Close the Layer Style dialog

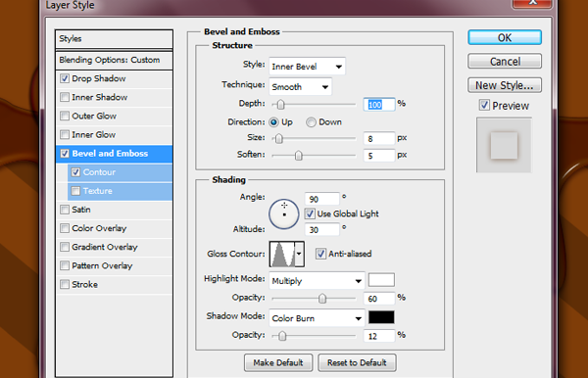point(532,3)
